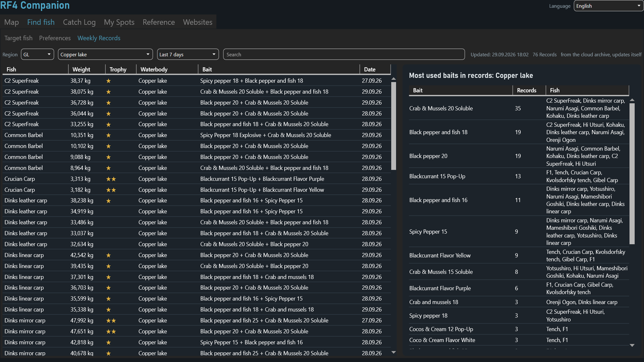The image size is (644, 362).
Task: Select Spicy Pepper 15 bait row
Action: click(x=519, y=232)
